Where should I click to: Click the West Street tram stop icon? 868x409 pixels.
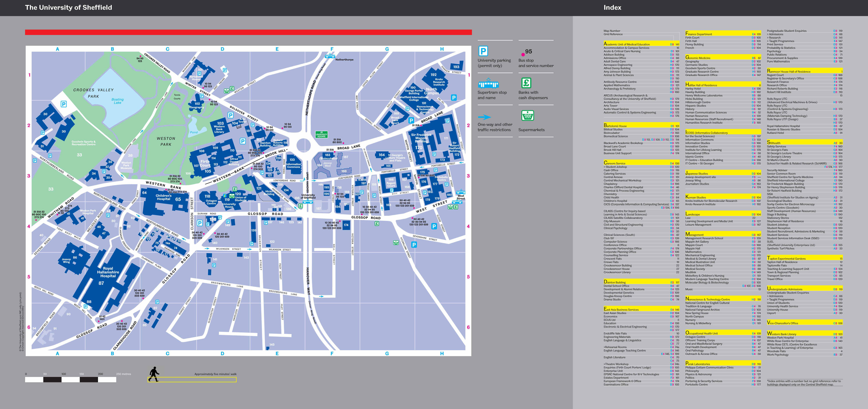click(x=460, y=192)
